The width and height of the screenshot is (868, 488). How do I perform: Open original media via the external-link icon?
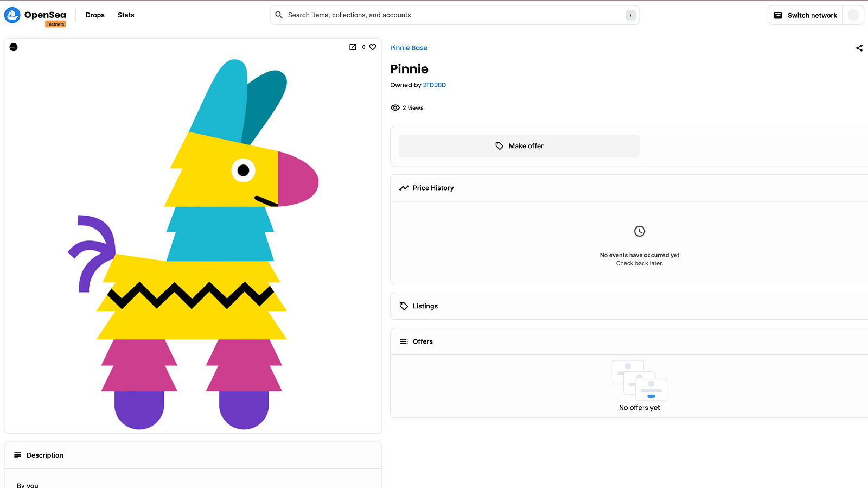[x=353, y=47]
